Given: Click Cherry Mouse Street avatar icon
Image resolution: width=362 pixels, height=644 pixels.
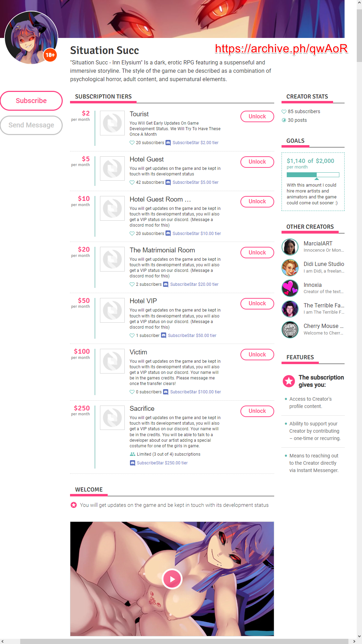Looking at the screenshot, I should coord(290,329).
